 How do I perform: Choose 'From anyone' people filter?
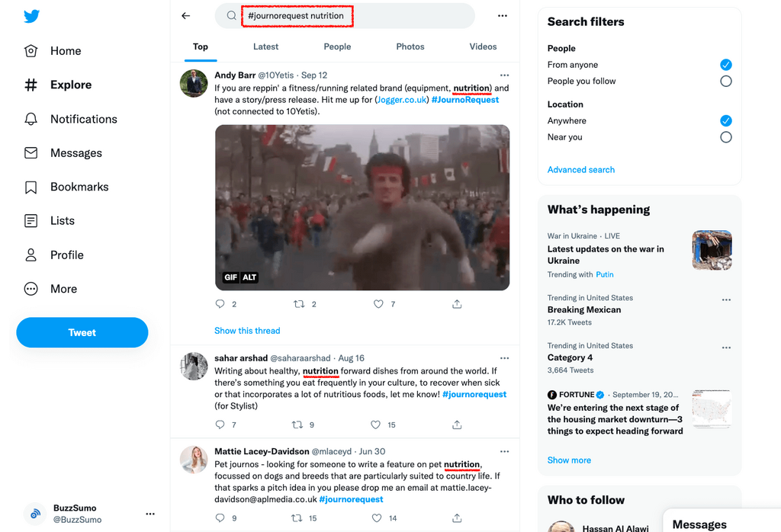click(725, 65)
